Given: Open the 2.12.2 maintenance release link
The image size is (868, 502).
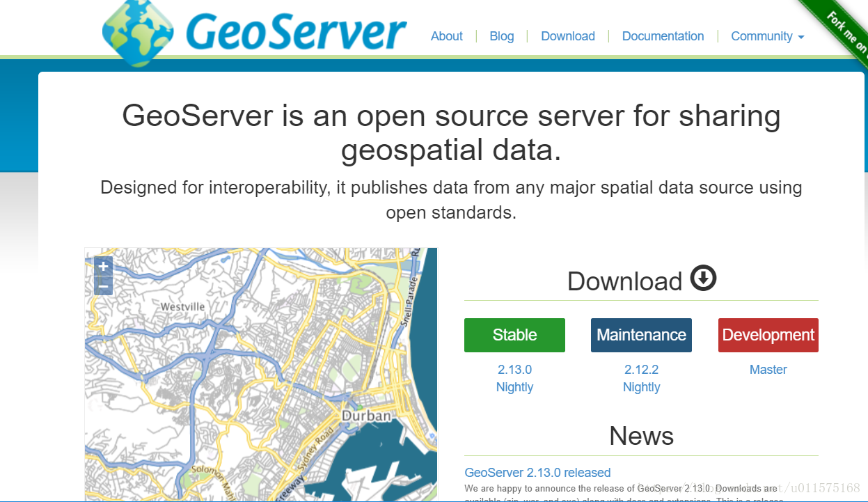Looking at the screenshot, I should (641, 370).
